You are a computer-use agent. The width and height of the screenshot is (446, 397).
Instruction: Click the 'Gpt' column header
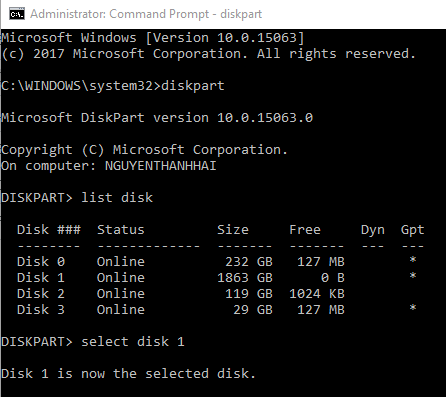tap(412, 230)
